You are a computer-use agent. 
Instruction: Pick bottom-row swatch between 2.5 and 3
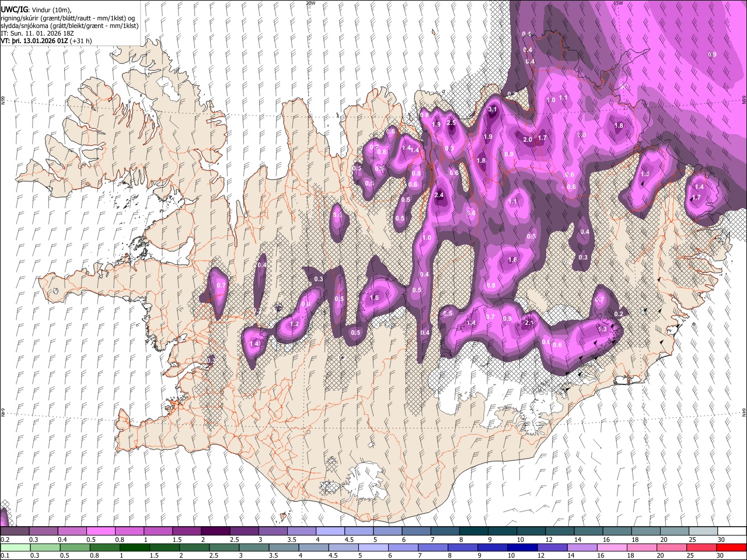tap(224, 547)
